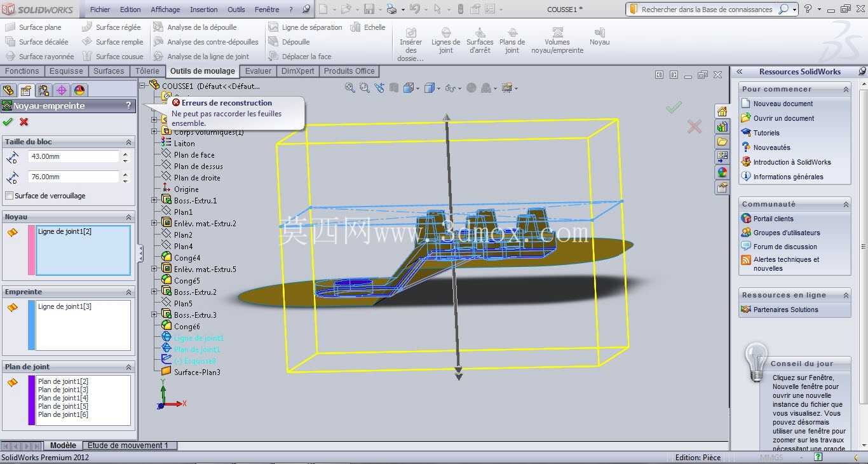This screenshot has height=464, width=868.
Task: Open the Etude de mouvement 1 tab
Action: [128, 446]
